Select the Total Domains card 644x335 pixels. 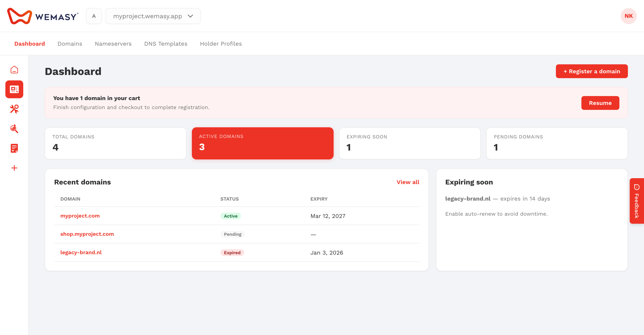coord(116,143)
